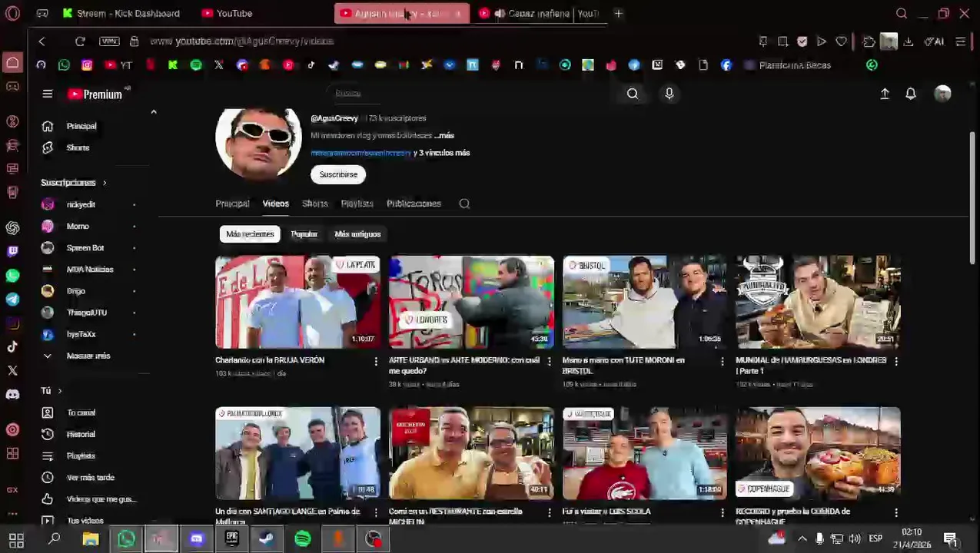Select the 'Más recientes' filter chip
Screen dimensions: 980x553
click(250, 234)
